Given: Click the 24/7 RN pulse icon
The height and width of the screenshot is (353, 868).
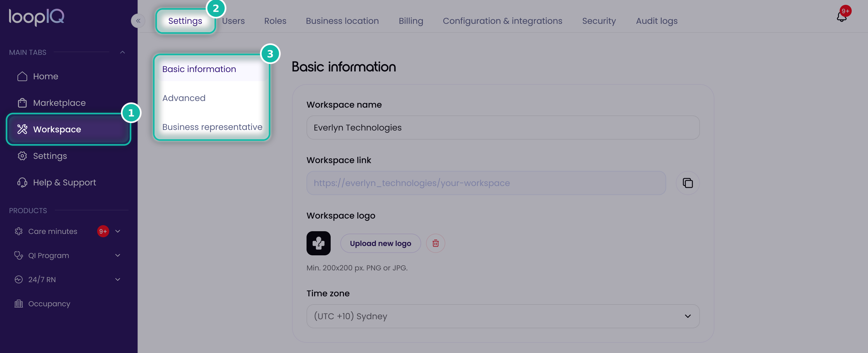Looking at the screenshot, I should (18, 279).
